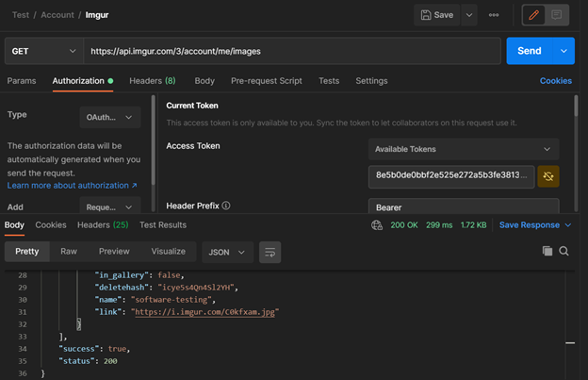
Task: Click Header Prefix info icon
Action: point(226,206)
